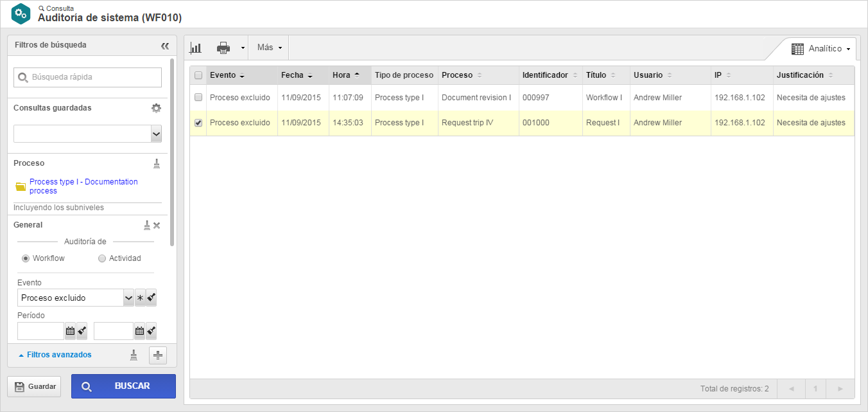
Task: Sort by Justificación column arrows
Action: (x=830, y=76)
